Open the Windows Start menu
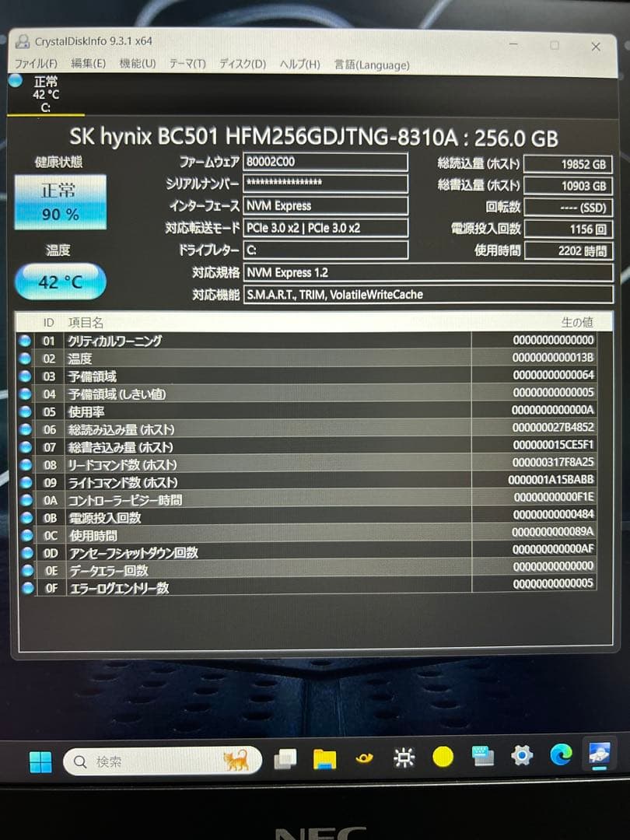The image size is (630, 840). click(40, 761)
